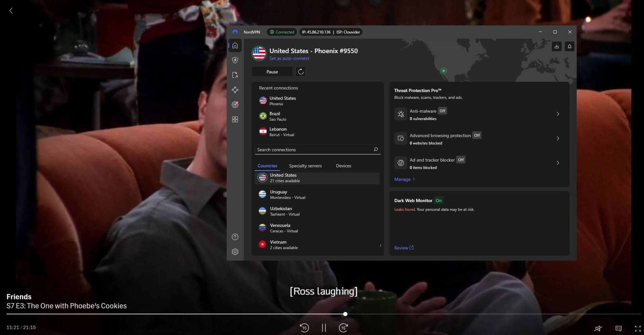Open Manage for Threat Protection Pro
644x335 pixels.
(404, 179)
